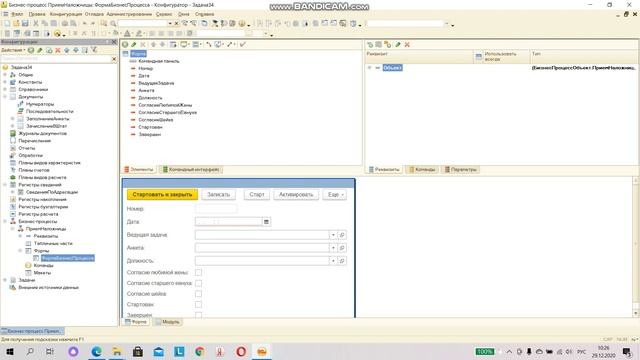Image resolution: width=640 pixels, height=360 pixels.
Task: Clear the configuration search field with X
Action: tap(114, 59)
